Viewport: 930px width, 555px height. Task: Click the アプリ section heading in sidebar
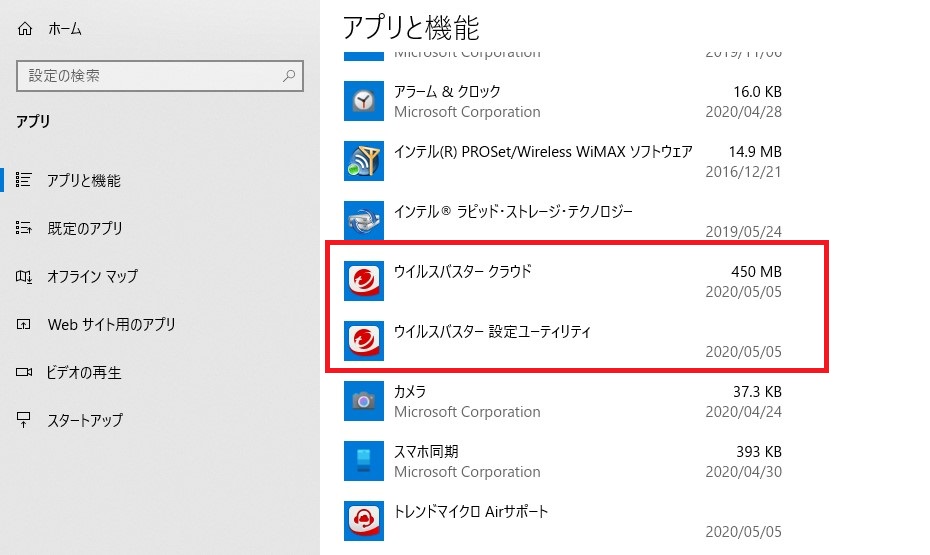pos(33,122)
